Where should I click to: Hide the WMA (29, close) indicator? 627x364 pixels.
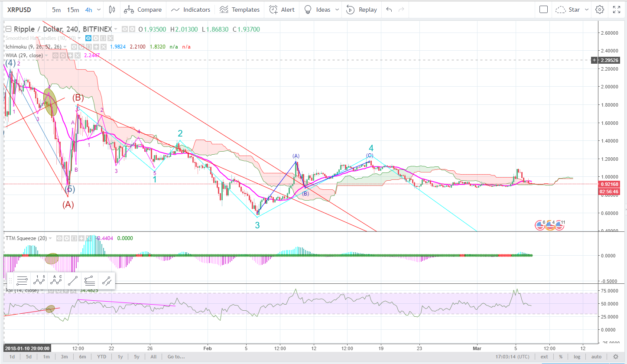coord(55,55)
